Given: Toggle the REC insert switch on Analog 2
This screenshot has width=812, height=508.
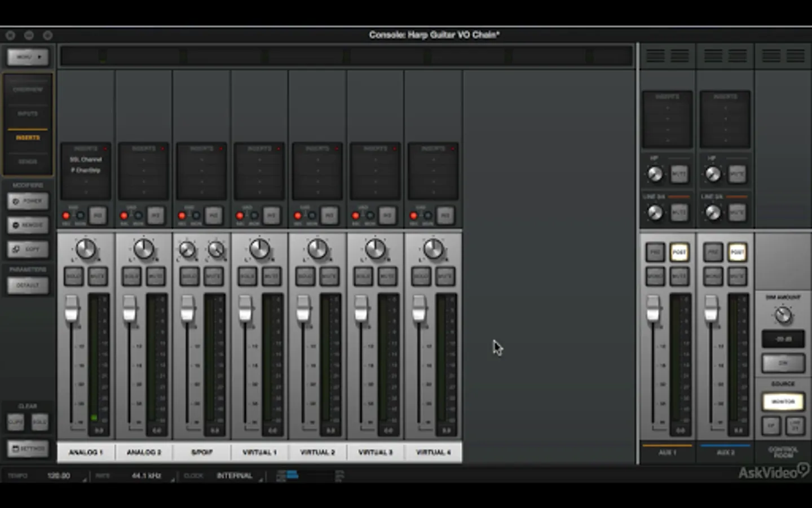Looking at the screenshot, I should pyautogui.click(x=124, y=216).
